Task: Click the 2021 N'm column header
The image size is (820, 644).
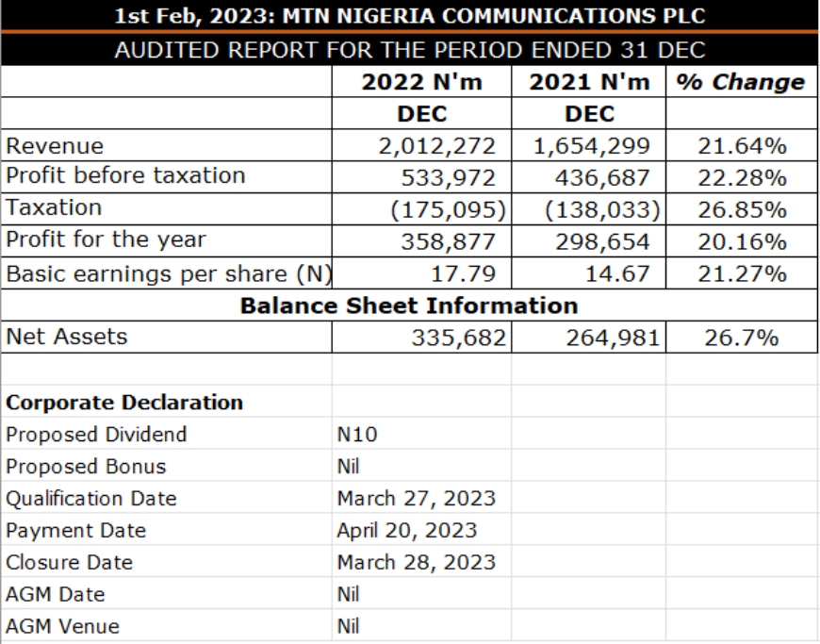Action: click(588, 82)
